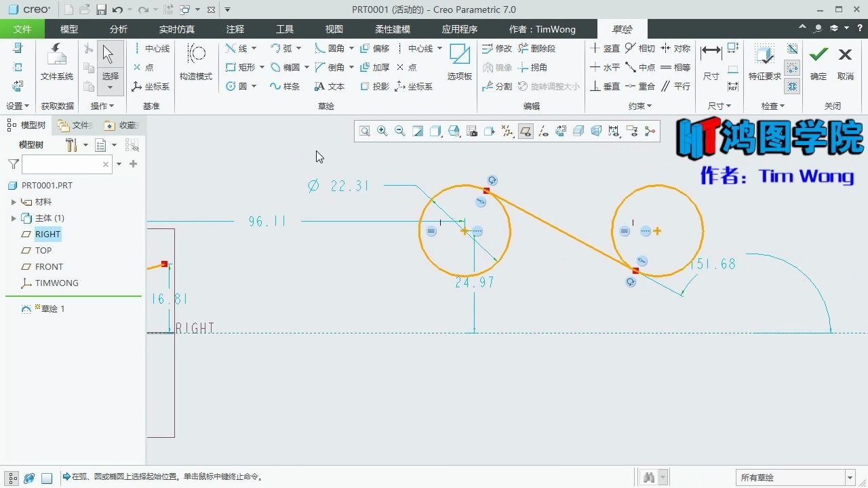Click the 尺寸 dimension tool
The height and width of the screenshot is (488, 868).
711,62
